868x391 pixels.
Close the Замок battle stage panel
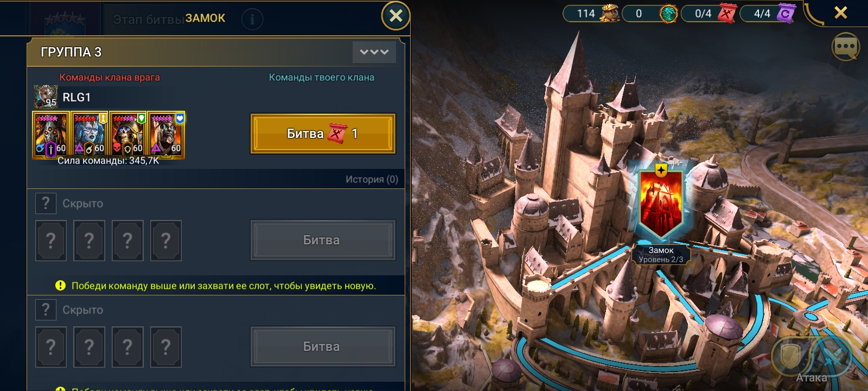click(x=395, y=16)
